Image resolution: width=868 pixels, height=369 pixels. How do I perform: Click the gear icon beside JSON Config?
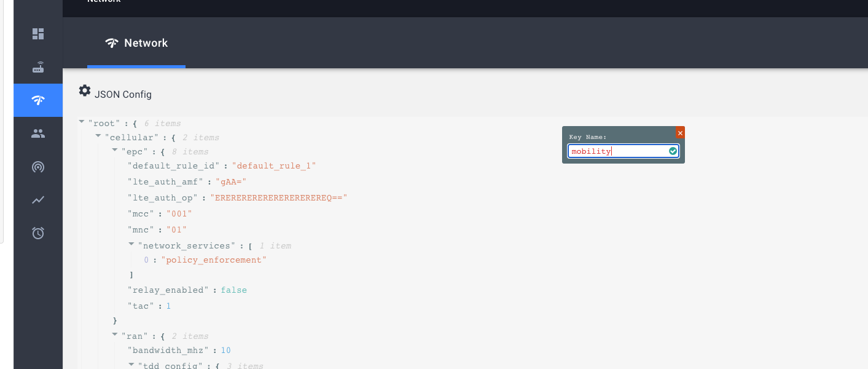point(85,90)
